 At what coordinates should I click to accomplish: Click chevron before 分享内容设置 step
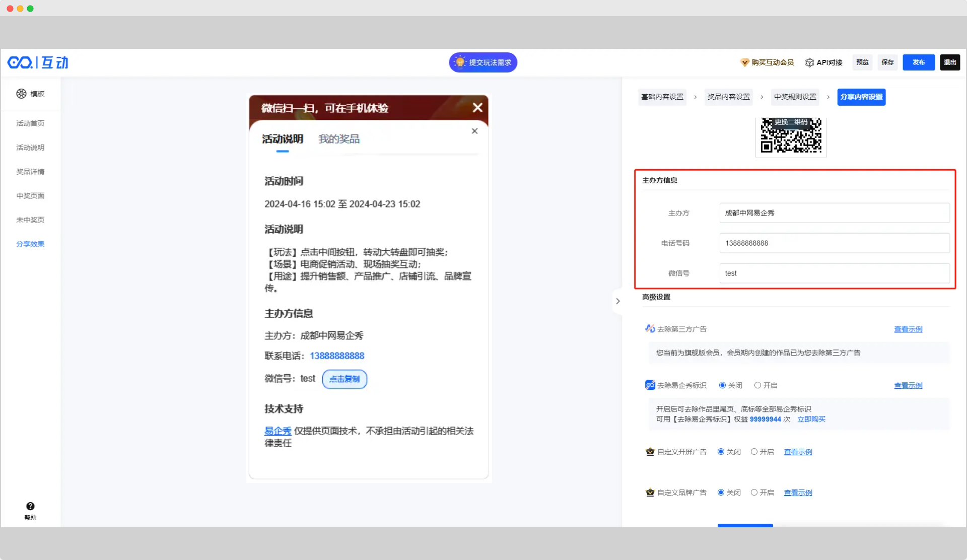click(828, 97)
